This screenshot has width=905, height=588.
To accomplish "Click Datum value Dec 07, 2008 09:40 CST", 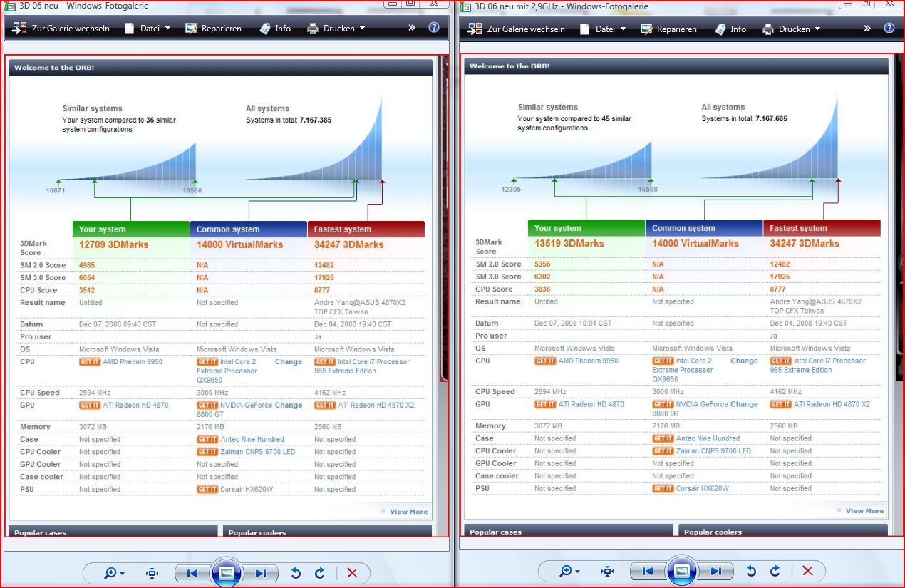I will [x=118, y=324].
